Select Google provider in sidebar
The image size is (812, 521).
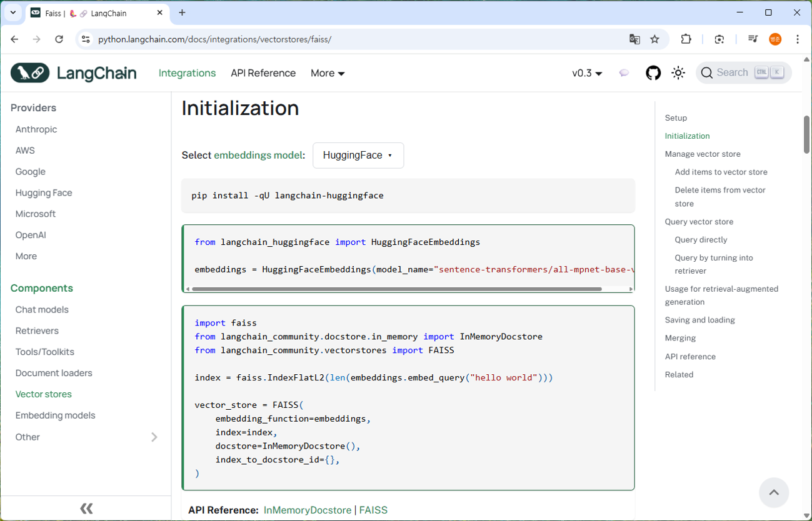pyautogui.click(x=31, y=172)
